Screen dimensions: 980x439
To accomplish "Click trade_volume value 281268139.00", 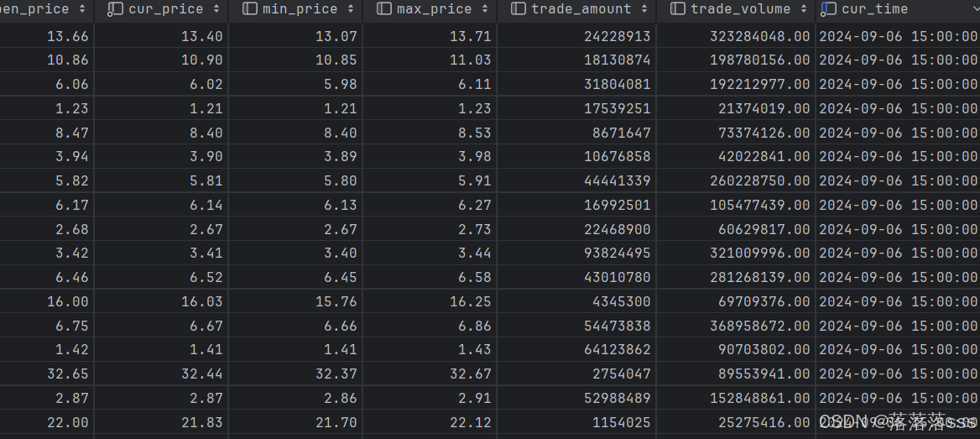I will tap(760, 277).
